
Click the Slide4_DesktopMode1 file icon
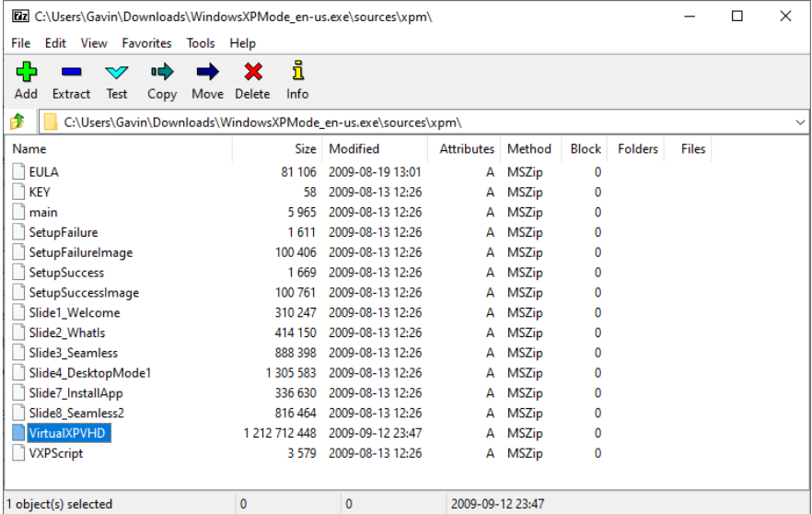click(18, 373)
